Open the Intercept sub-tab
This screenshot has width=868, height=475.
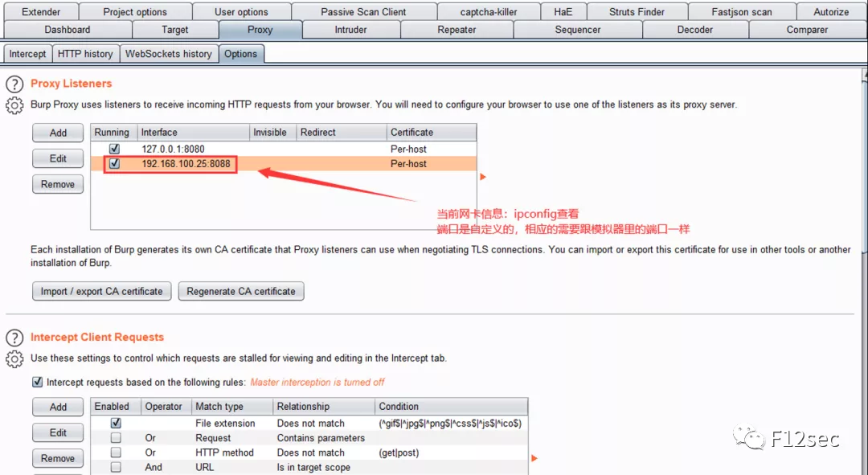point(27,54)
